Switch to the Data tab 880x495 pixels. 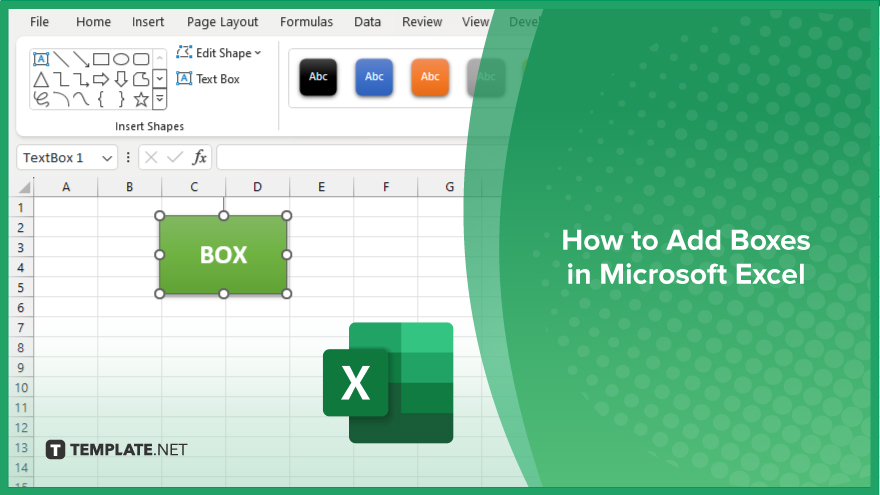click(367, 22)
